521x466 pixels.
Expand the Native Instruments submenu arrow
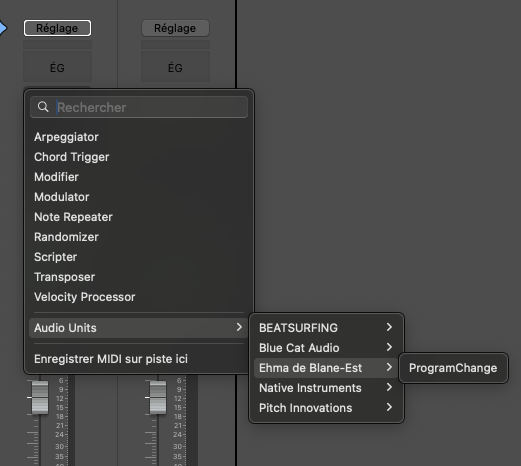click(x=389, y=387)
